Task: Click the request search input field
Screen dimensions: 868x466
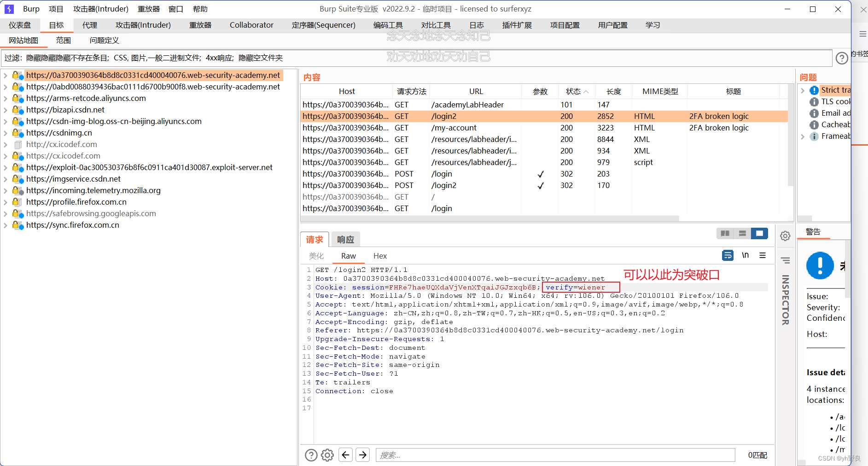Action: pos(555,455)
